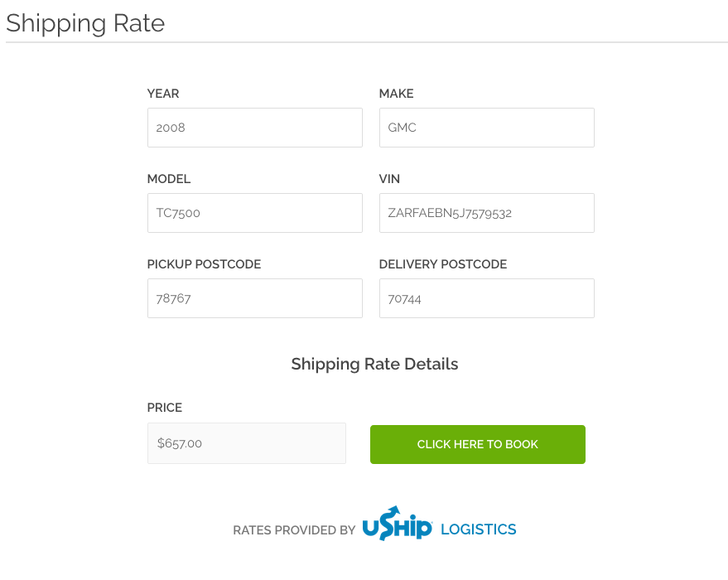Select the Make field containing GMC

click(486, 128)
